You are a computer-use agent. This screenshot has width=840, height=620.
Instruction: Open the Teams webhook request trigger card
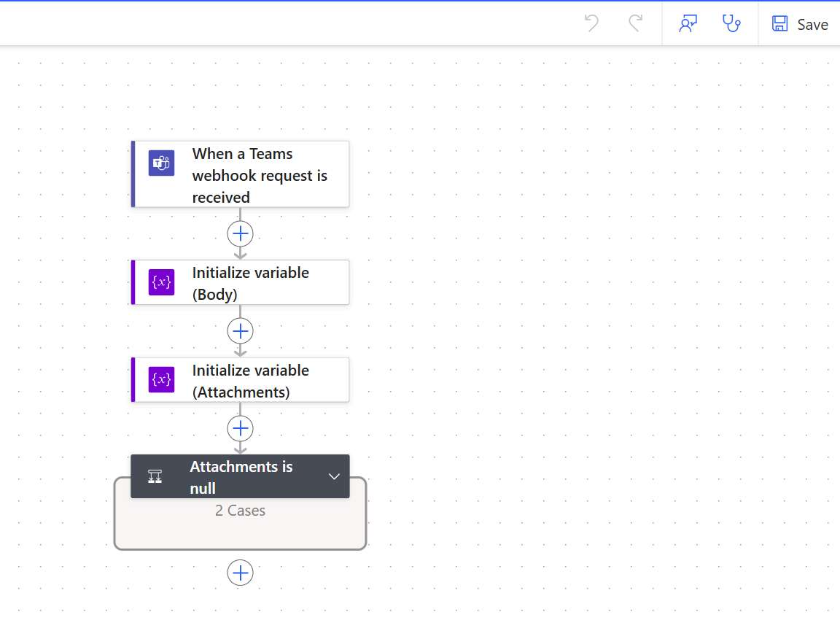point(241,174)
